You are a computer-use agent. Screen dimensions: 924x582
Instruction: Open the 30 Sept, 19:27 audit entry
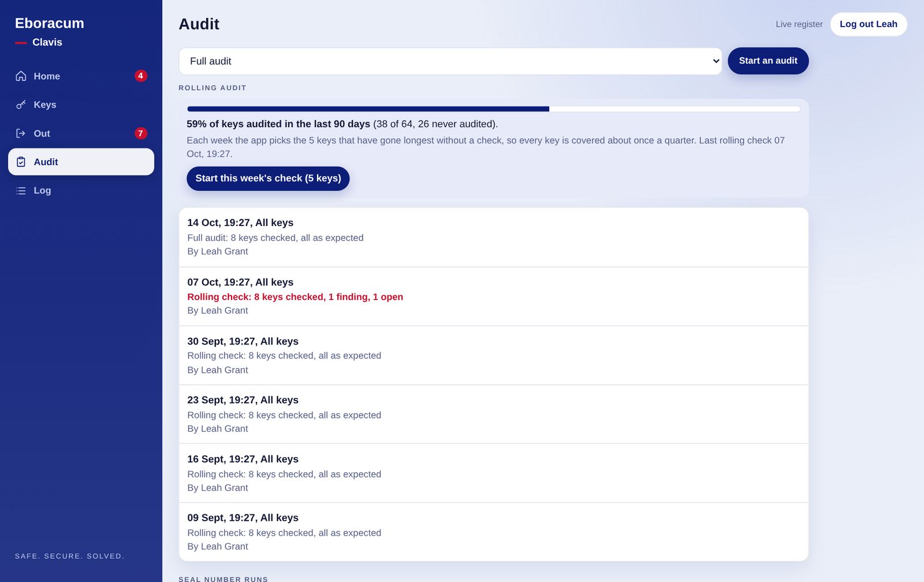tap(494, 355)
